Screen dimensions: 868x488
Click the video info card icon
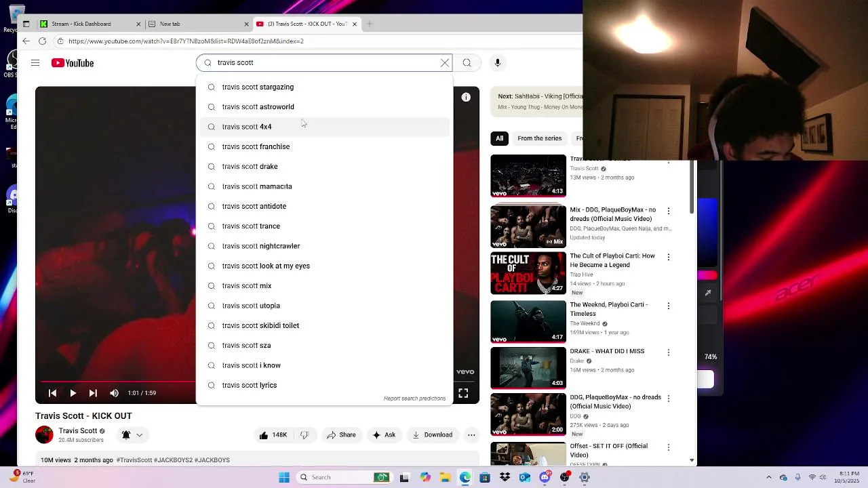(x=466, y=98)
